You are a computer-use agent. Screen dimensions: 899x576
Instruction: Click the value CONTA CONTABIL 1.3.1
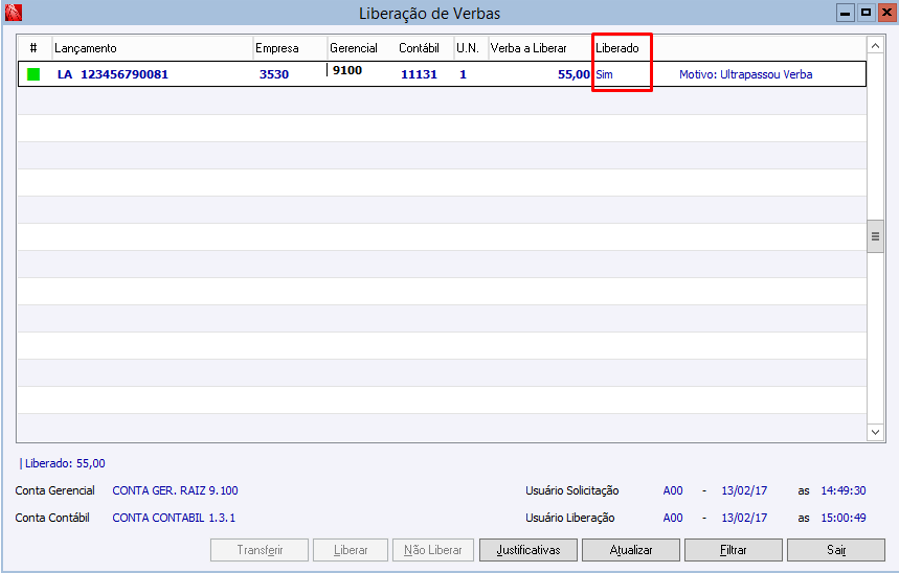pyautogui.click(x=174, y=518)
